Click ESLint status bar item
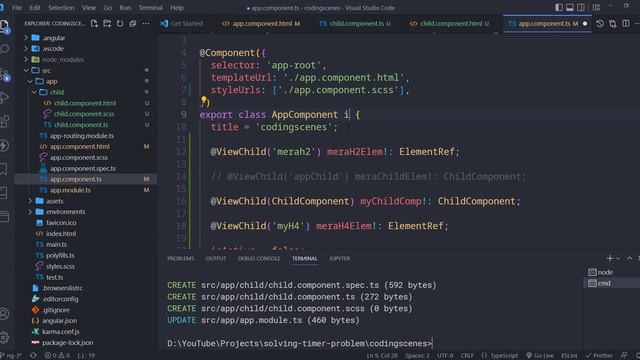This screenshot has height=360, width=640. tap(569, 356)
